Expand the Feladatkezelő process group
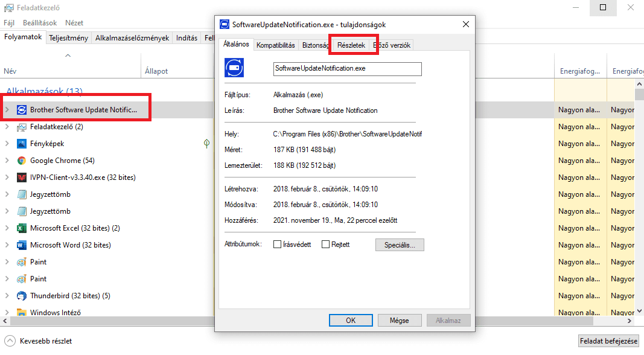The height and width of the screenshot is (355, 644). (x=7, y=127)
